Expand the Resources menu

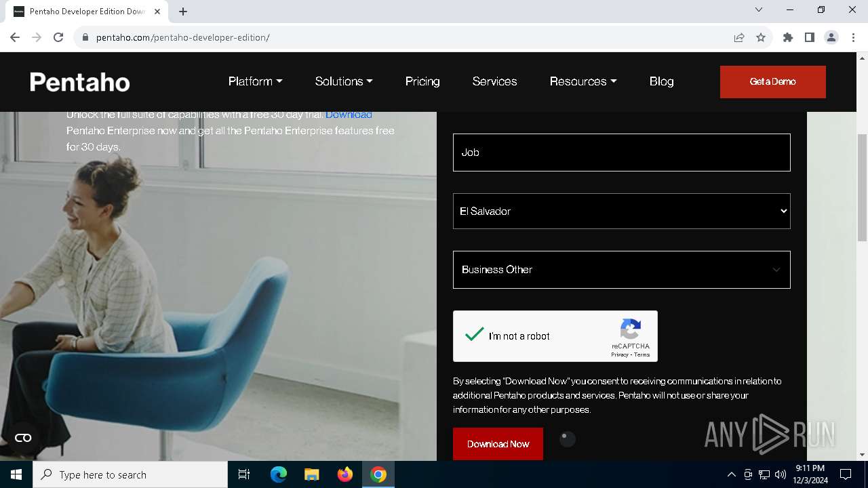[583, 81]
